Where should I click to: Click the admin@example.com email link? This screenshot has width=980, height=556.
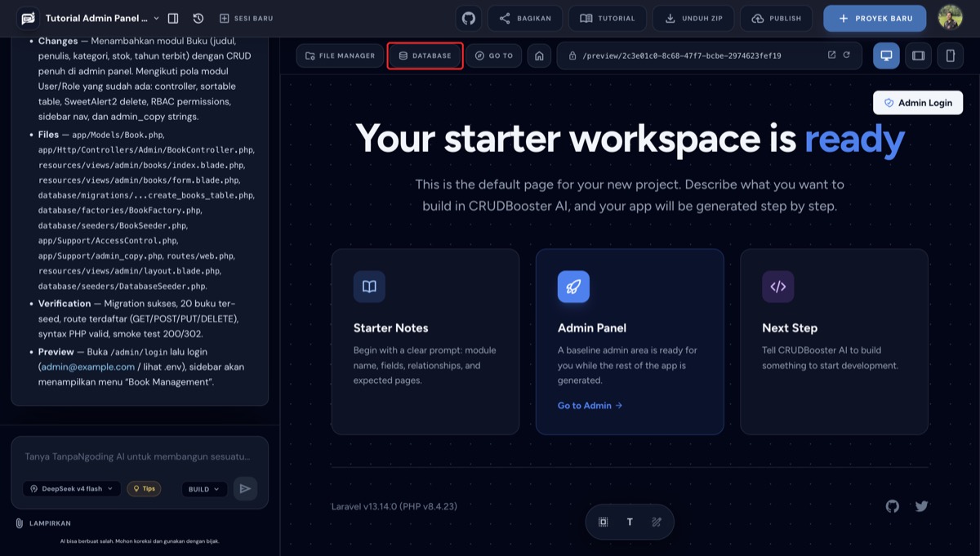(88, 367)
